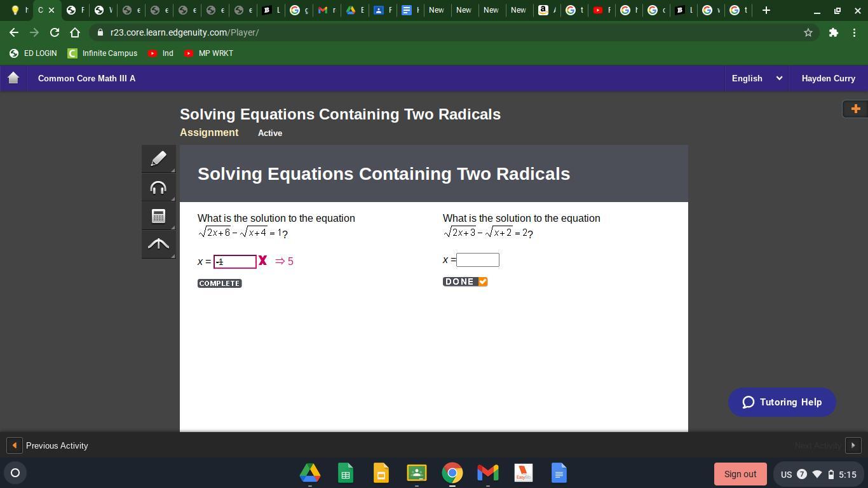Open the headphones audio read-aloud tool

point(158,187)
